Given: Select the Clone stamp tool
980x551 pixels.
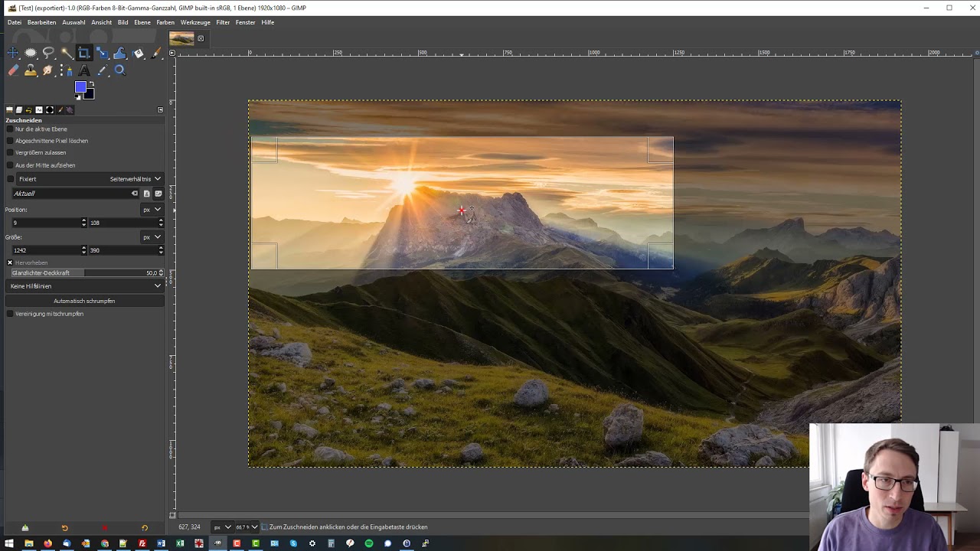Looking at the screenshot, I should coord(31,70).
